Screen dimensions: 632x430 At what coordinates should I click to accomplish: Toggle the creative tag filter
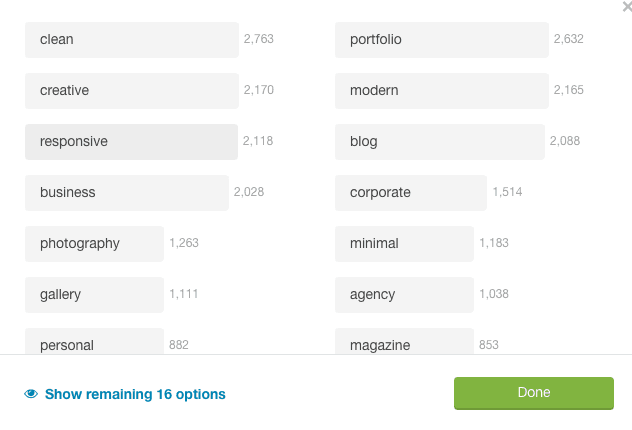tap(132, 91)
